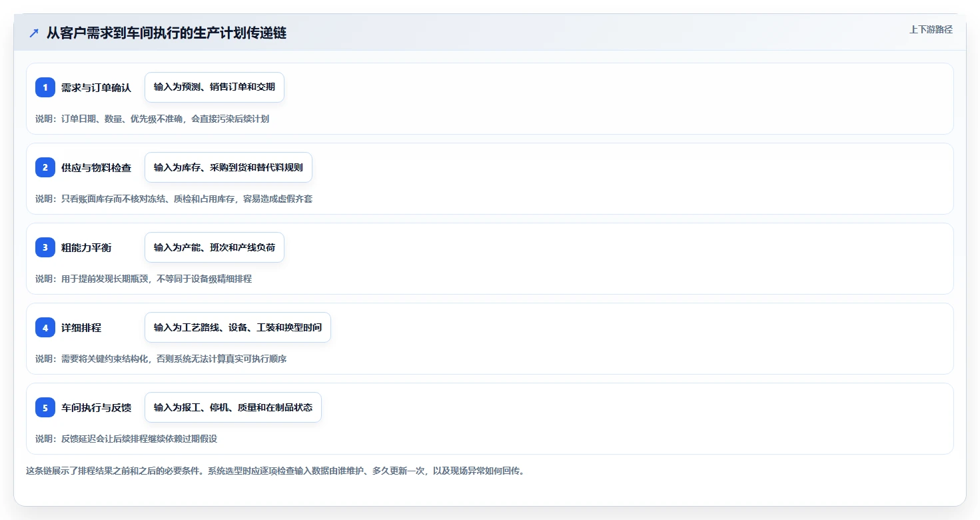This screenshot has height=520, width=980.
Task: Click step number 2 badge
Action: (x=45, y=167)
